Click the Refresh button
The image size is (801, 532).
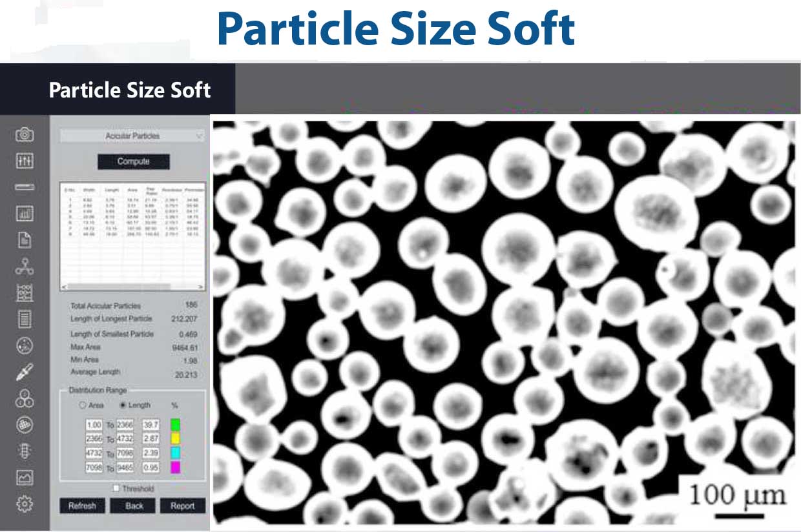[82, 506]
